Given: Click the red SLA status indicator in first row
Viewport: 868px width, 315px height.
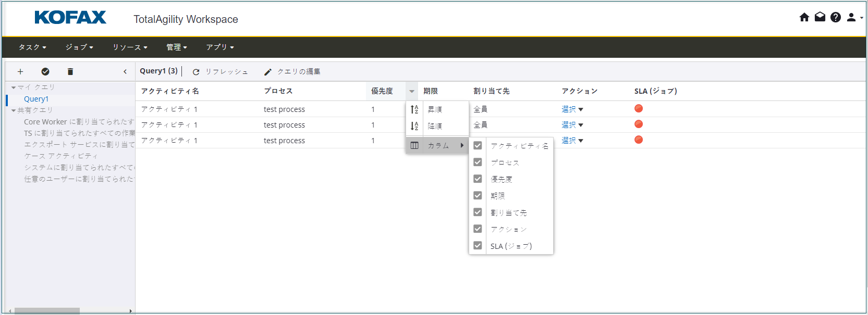Looking at the screenshot, I should pos(639,109).
